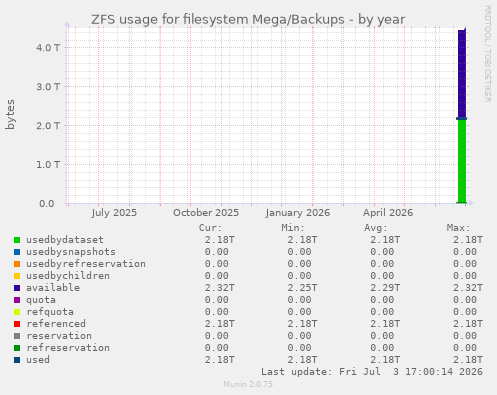Click available's Min value '2.25T'

click(302, 288)
